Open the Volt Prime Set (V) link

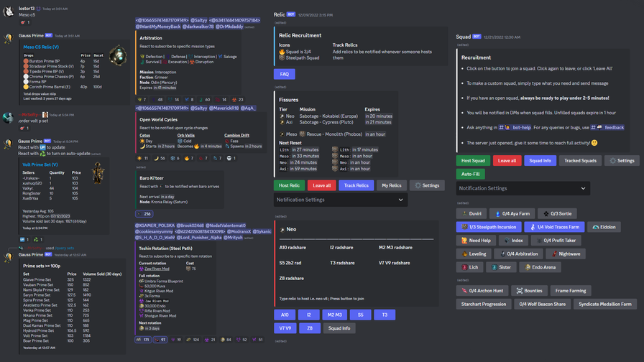click(40, 164)
